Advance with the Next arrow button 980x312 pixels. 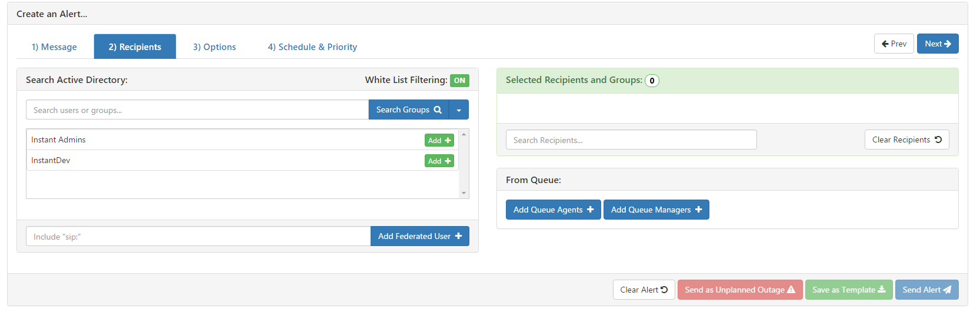coord(938,44)
